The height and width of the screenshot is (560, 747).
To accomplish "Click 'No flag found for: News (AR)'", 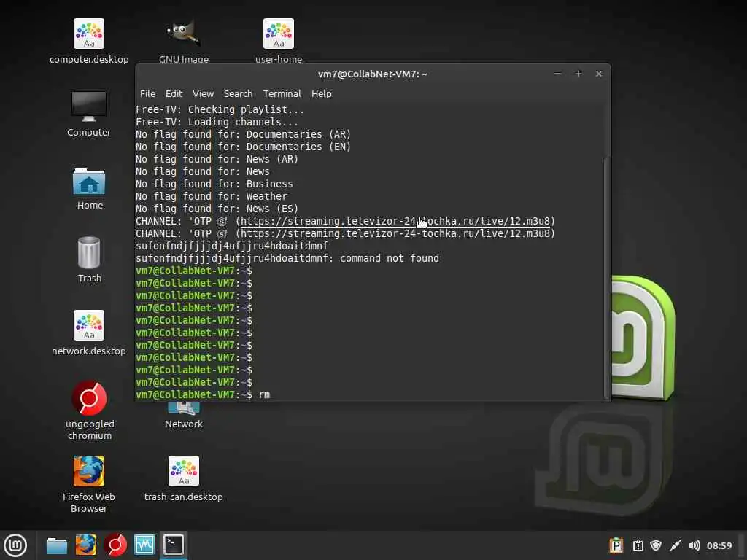I will (217, 159).
